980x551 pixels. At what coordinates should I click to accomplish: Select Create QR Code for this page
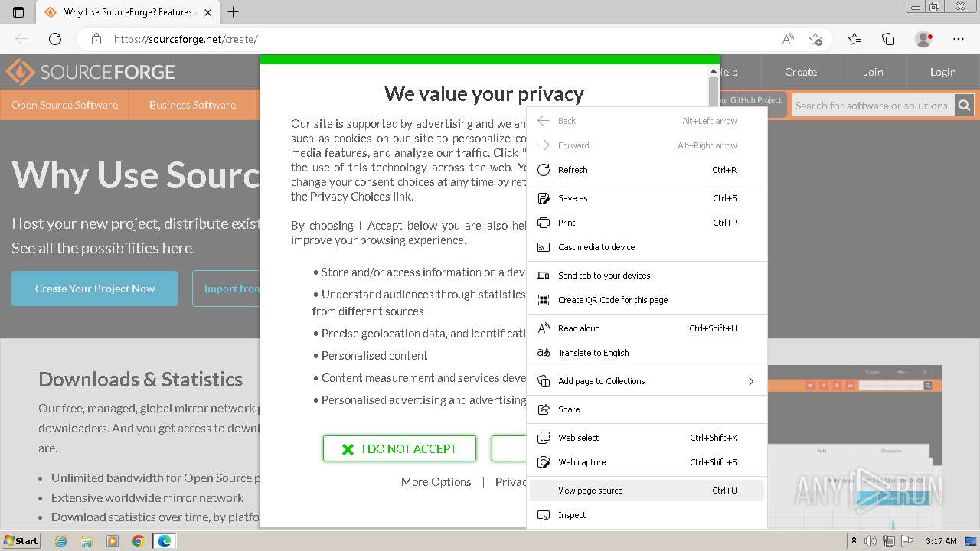pos(647,300)
